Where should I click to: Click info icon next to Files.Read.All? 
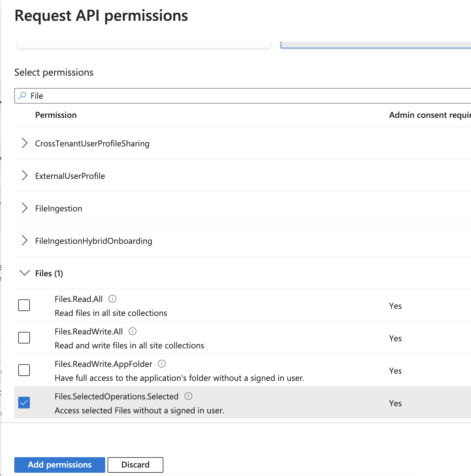click(112, 299)
